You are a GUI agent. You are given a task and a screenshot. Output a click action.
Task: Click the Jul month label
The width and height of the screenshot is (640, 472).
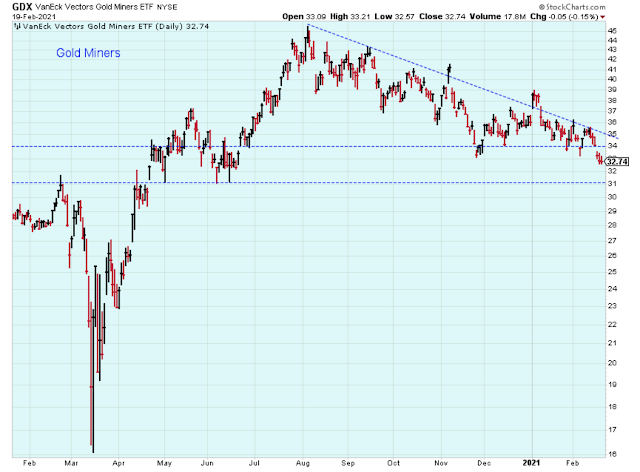point(254,463)
